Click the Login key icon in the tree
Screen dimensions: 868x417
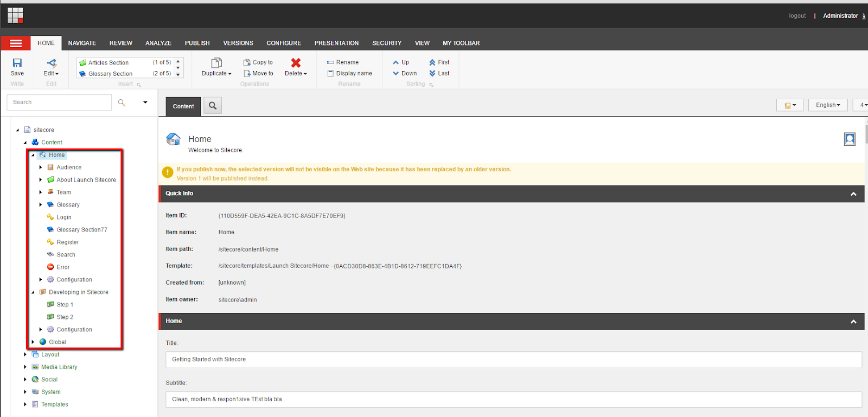pyautogui.click(x=50, y=217)
